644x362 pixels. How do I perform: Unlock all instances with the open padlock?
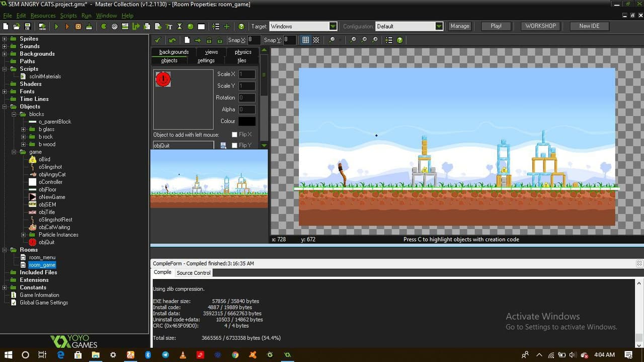tap(220, 40)
